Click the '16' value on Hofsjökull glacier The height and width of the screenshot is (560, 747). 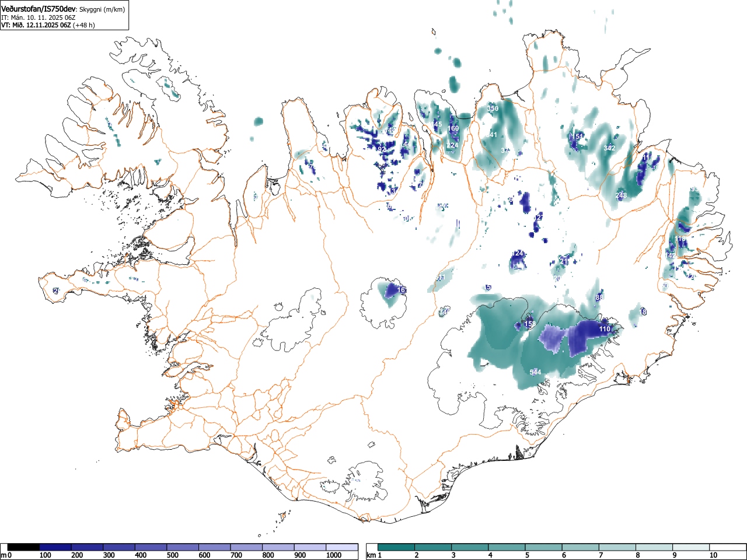point(401,290)
